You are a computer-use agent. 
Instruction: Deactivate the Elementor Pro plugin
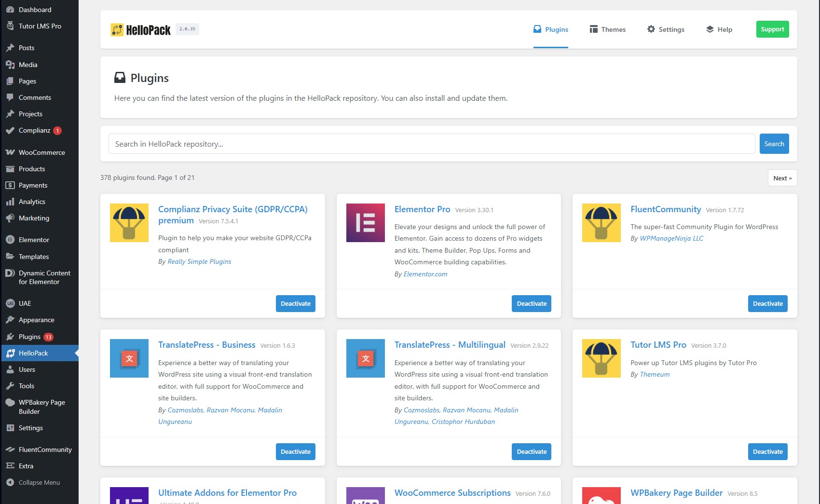click(x=531, y=304)
